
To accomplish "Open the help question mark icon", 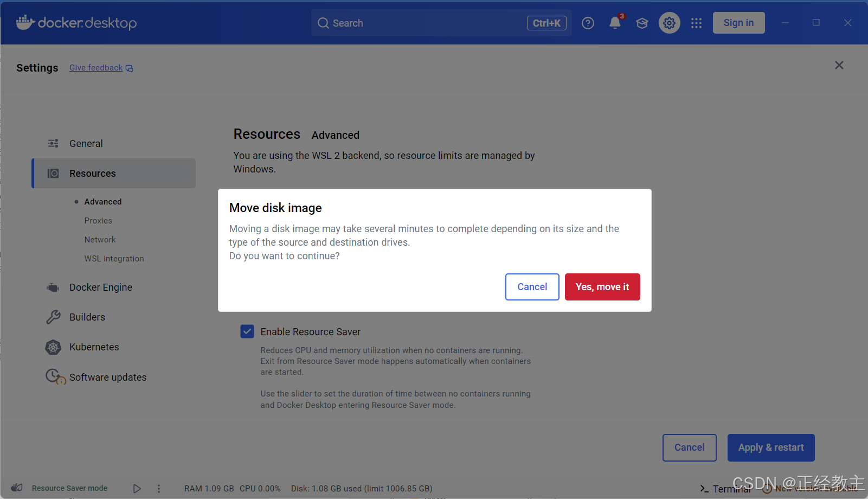I will (588, 23).
